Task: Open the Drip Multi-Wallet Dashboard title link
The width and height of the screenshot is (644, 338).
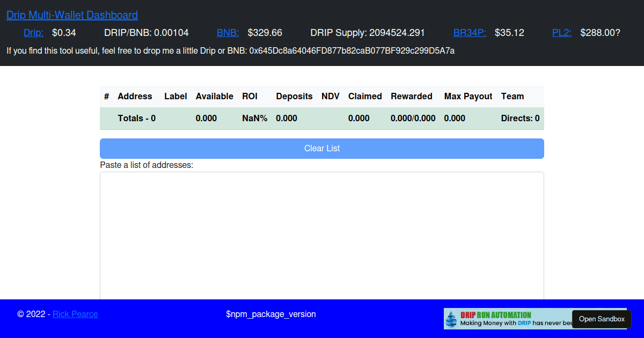Action: [x=72, y=15]
